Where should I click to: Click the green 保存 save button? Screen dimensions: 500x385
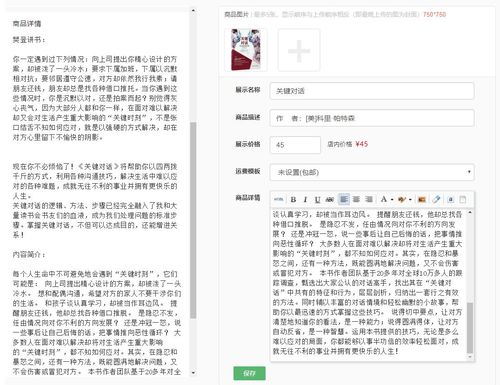click(249, 373)
